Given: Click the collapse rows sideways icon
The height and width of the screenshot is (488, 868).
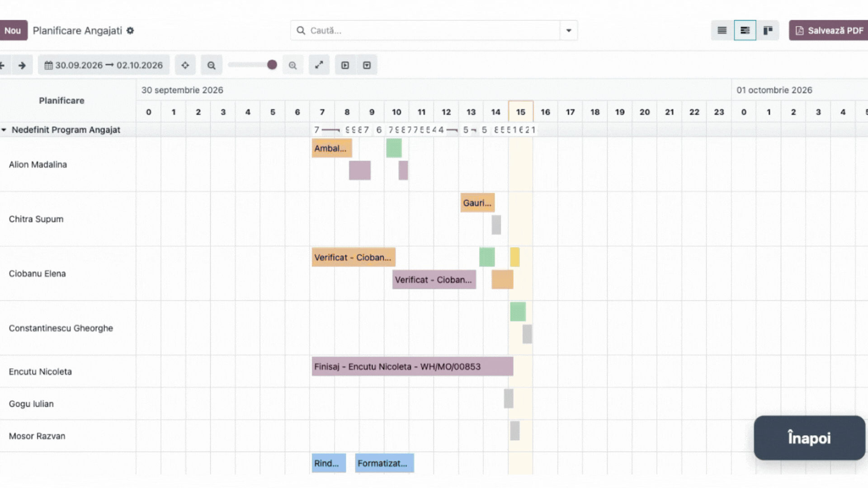Looking at the screenshot, I should coord(345,65).
